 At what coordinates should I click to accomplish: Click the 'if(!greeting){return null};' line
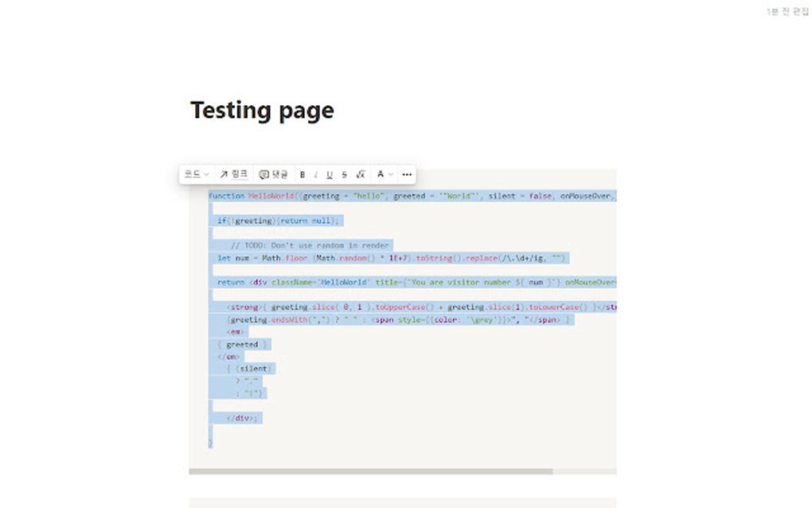pos(278,221)
